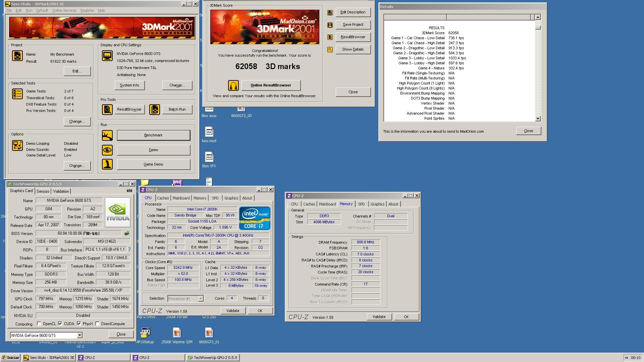Screen dimensions: 644x362
Task: Click the Save Project disk icon
Action: (330, 25)
